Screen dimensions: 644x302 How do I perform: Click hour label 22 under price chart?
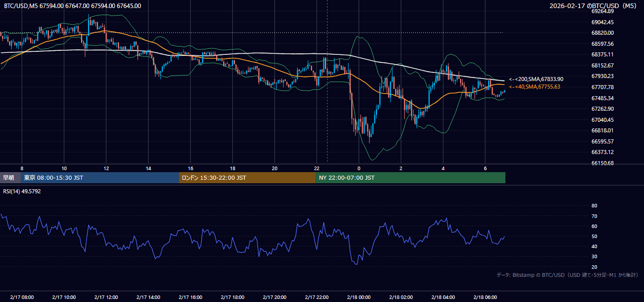(316, 168)
